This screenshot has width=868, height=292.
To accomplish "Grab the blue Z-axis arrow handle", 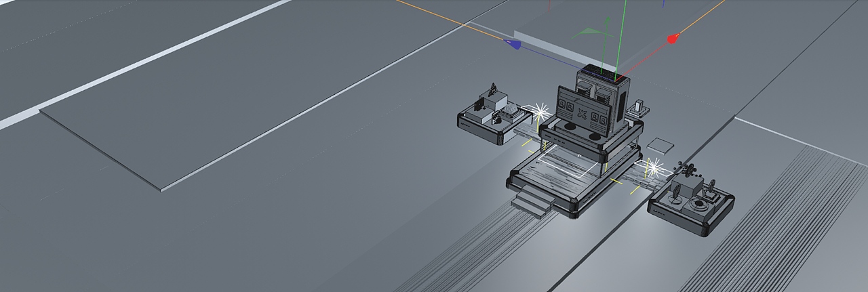I will 513,44.
